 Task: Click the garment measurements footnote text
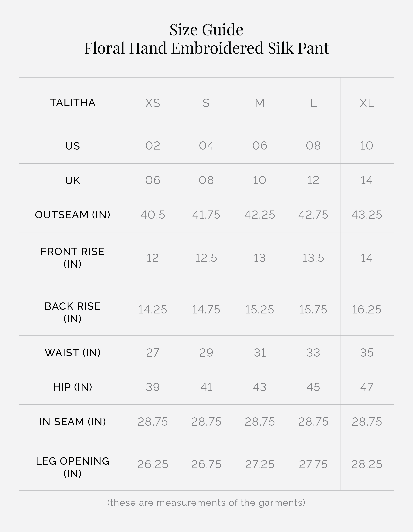tap(206, 502)
